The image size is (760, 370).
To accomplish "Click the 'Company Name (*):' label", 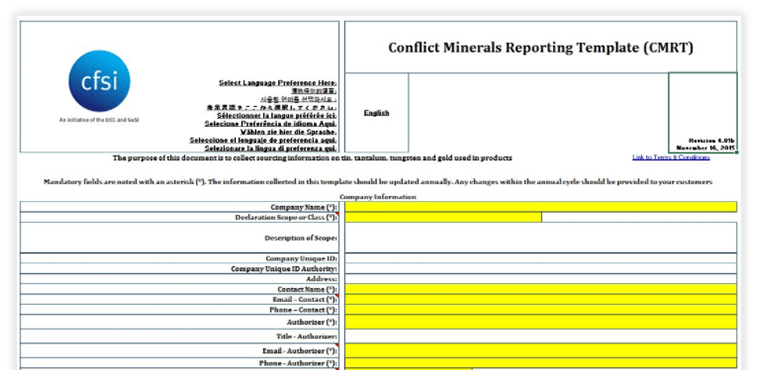I will tap(303, 207).
